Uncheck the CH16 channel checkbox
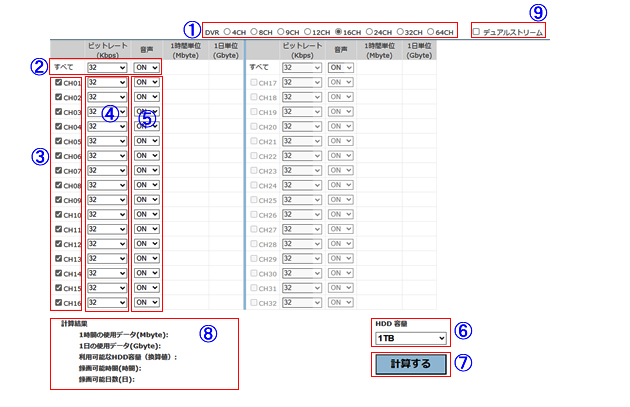 58,303
